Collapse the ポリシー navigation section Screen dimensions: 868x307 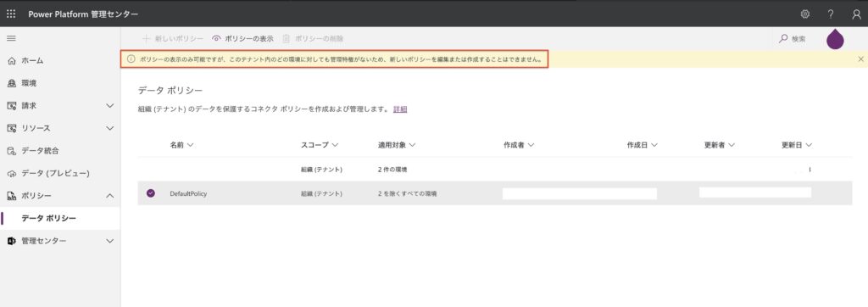pyautogui.click(x=109, y=196)
